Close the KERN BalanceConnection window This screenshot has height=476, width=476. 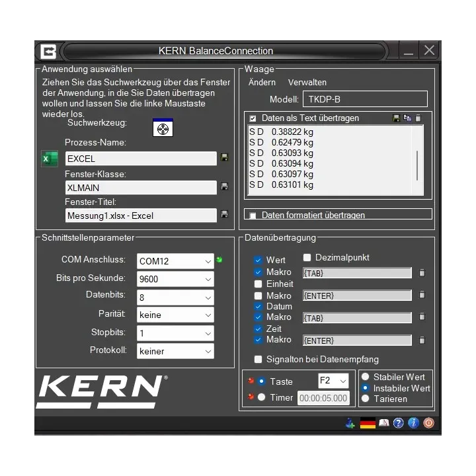pos(429,50)
